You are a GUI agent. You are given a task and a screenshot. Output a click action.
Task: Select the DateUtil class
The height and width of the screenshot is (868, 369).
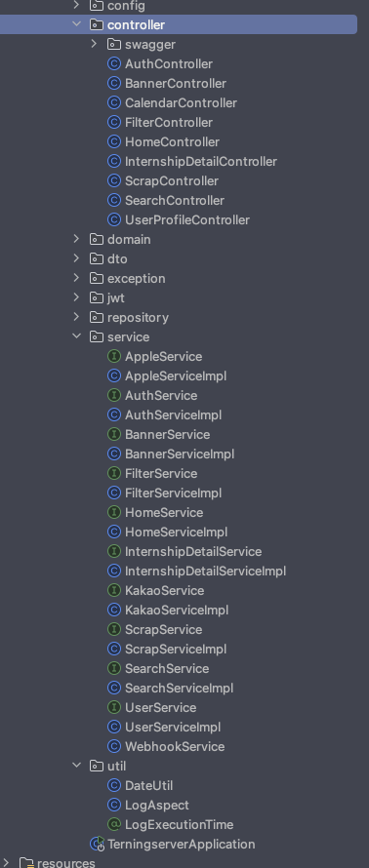point(149,785)
